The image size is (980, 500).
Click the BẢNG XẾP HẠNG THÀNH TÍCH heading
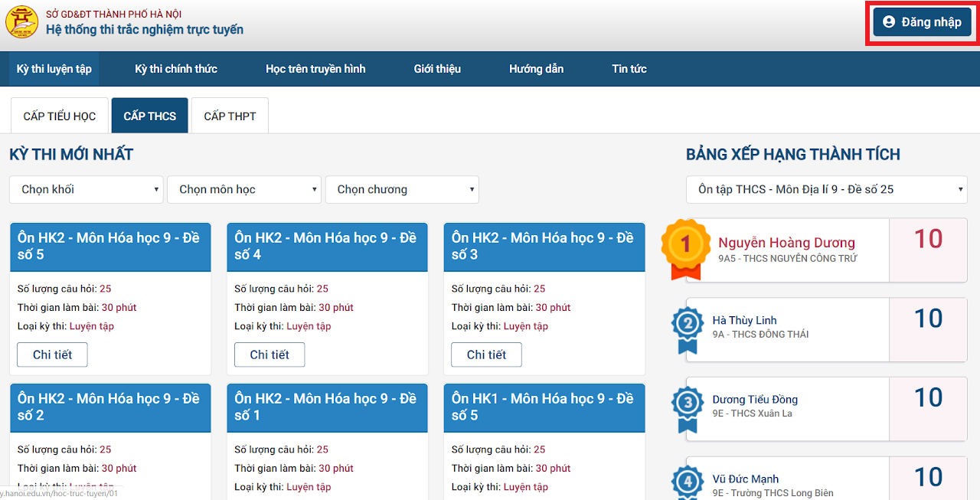793,155
